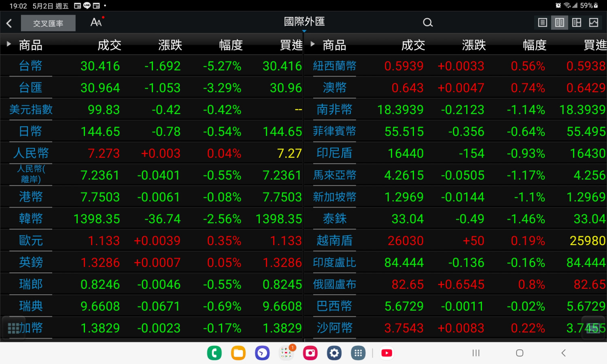Open the 台幣 quote row
The height and width of the screenshot is (364, 607).
(152, 66)
